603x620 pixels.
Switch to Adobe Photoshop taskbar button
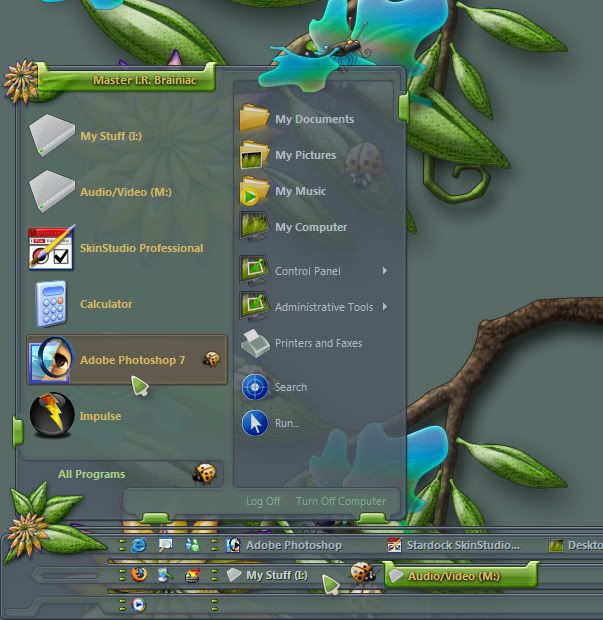pos(284,545)
